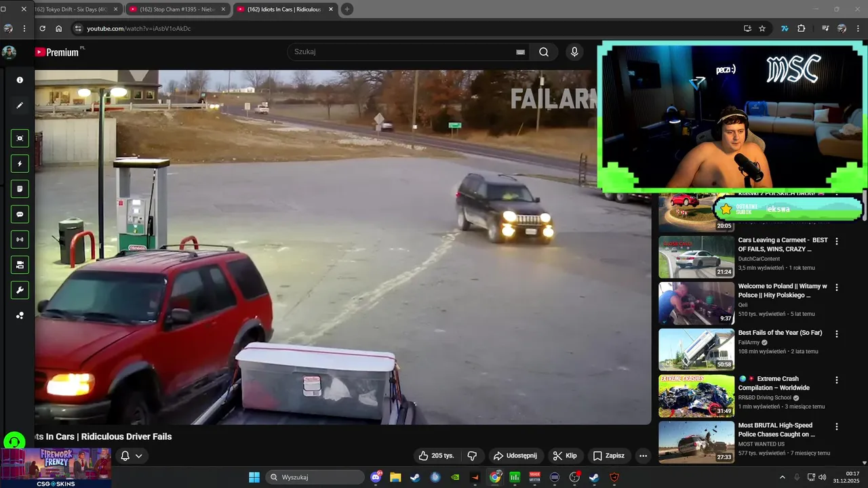Open the volume speaker icon in system tray
Viewport: 868px width, 488px height.
click(823, 477)
